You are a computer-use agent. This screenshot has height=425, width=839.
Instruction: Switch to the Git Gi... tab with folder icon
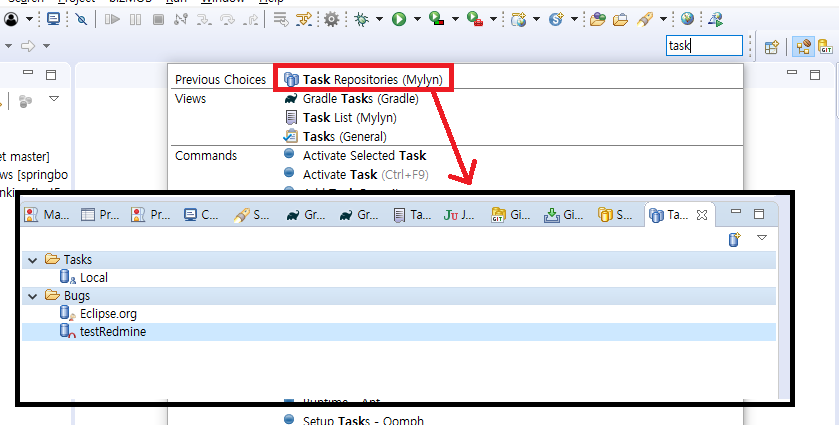click(510, 215)
